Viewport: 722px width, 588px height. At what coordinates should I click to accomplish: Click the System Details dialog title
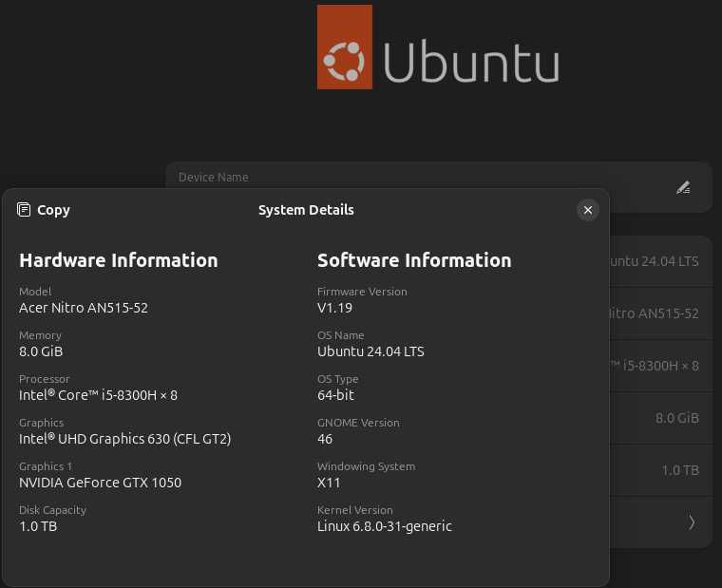(x=306, y=210)
